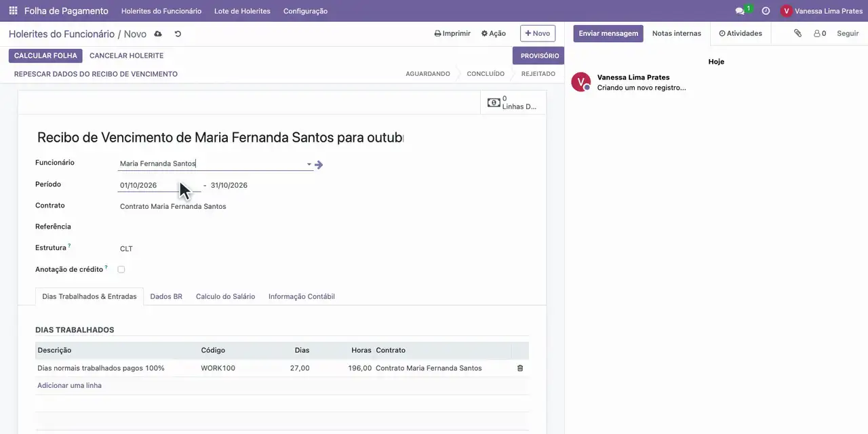The height and width of the screenshot is (434, 868).
Task: Open Lote de Holerites menu
Action: (x=242, y=11)
